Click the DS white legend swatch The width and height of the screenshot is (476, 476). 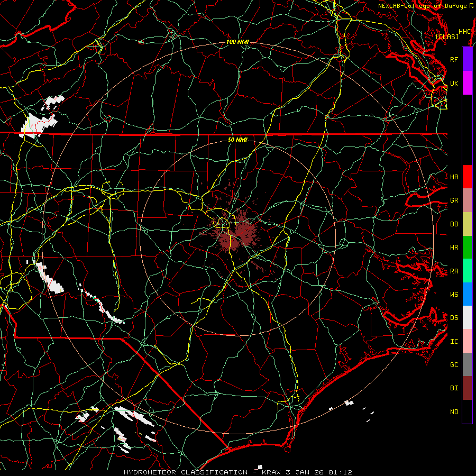click(467, 317)
